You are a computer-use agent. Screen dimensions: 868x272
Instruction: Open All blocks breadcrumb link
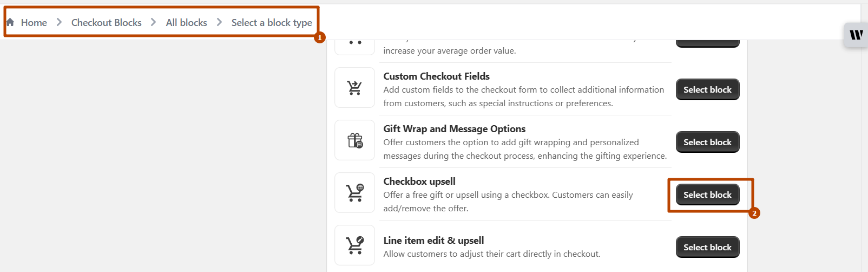click(x=186, y=23)
